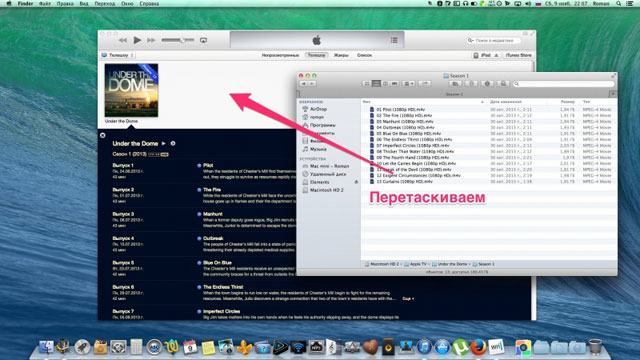Click the Finder search field

(563, 84)
